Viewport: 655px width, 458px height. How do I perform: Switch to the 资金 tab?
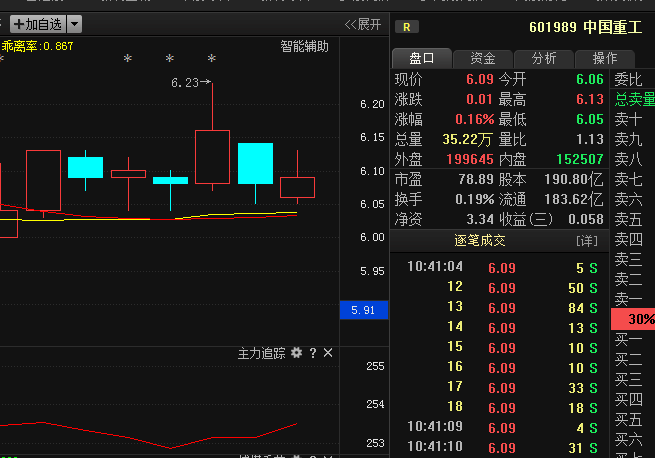483,59
